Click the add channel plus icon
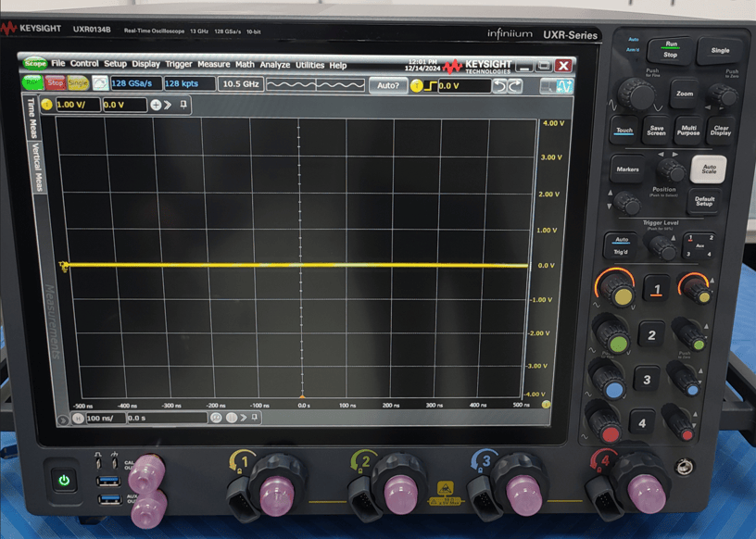 pyautogui.click(x=156, y=105)
